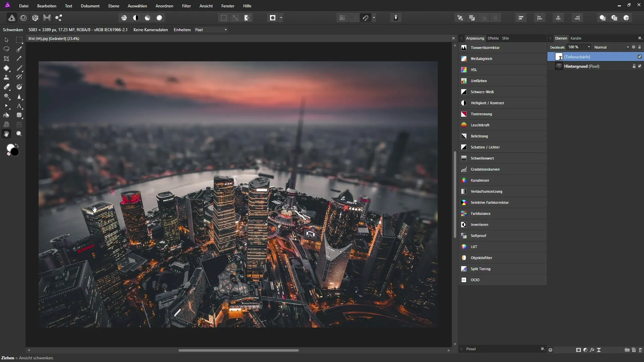Apply auto contrast from toolbar

pyautogui.click(x=136, y=18)
